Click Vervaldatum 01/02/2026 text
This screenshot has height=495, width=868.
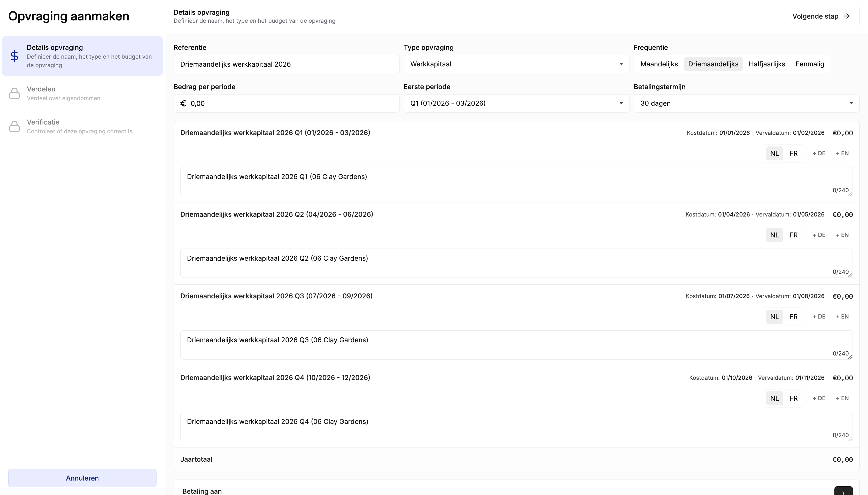(790, 133)
